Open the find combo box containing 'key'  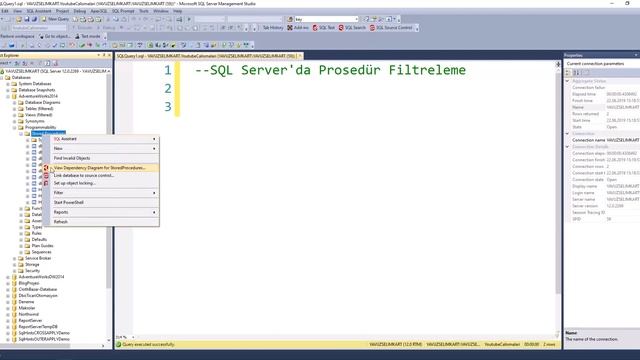(326, 19)
